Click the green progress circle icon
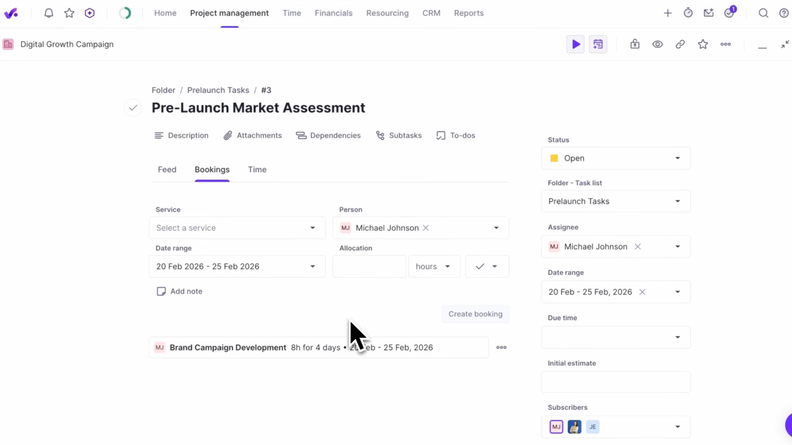 point(125,13)
